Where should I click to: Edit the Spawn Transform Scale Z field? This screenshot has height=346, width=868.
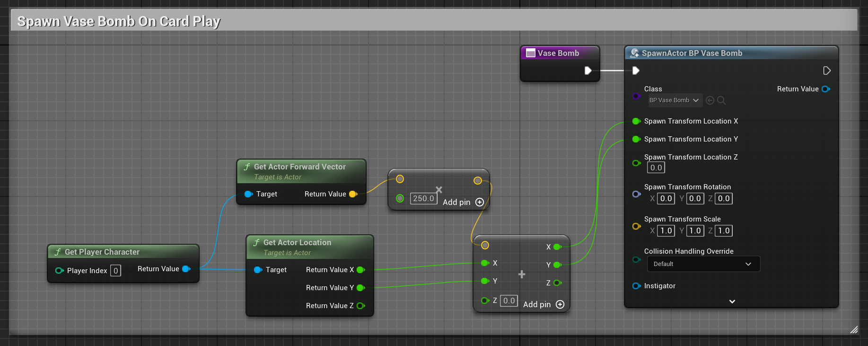[724, 231]
